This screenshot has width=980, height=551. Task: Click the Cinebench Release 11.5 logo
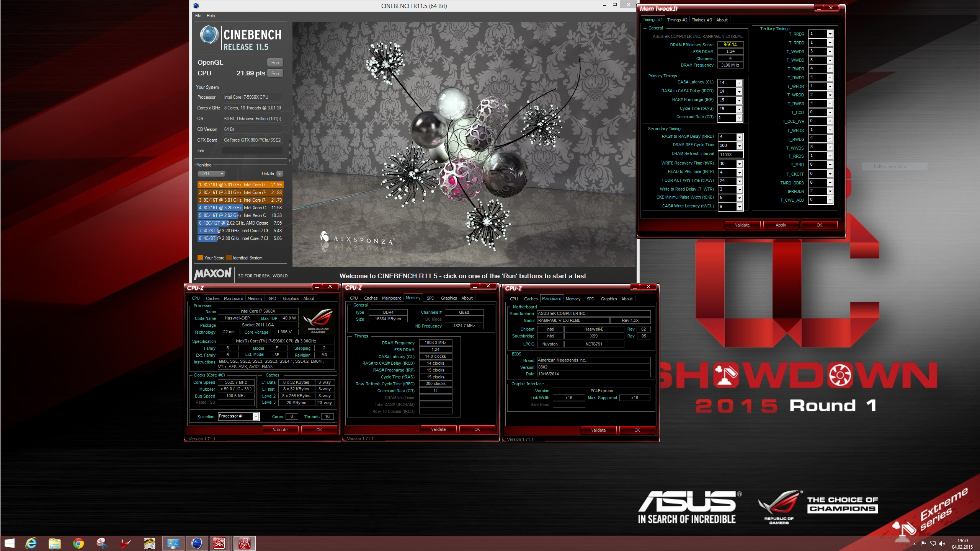(x=240, y=38)
